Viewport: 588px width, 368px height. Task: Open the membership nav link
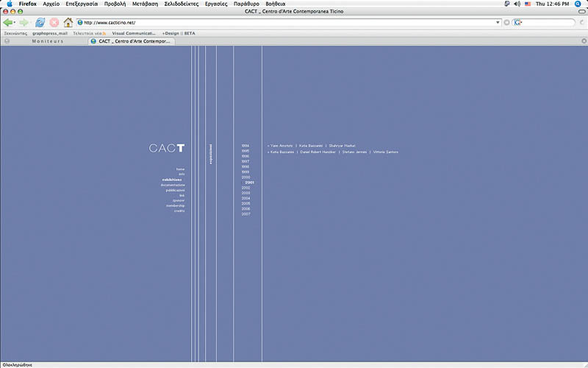[x=175, y=206]
